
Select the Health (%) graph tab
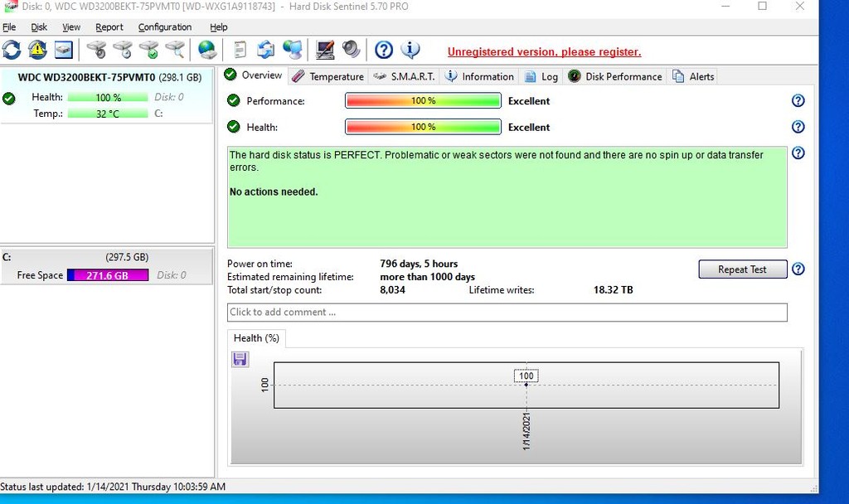coord(257,338)
